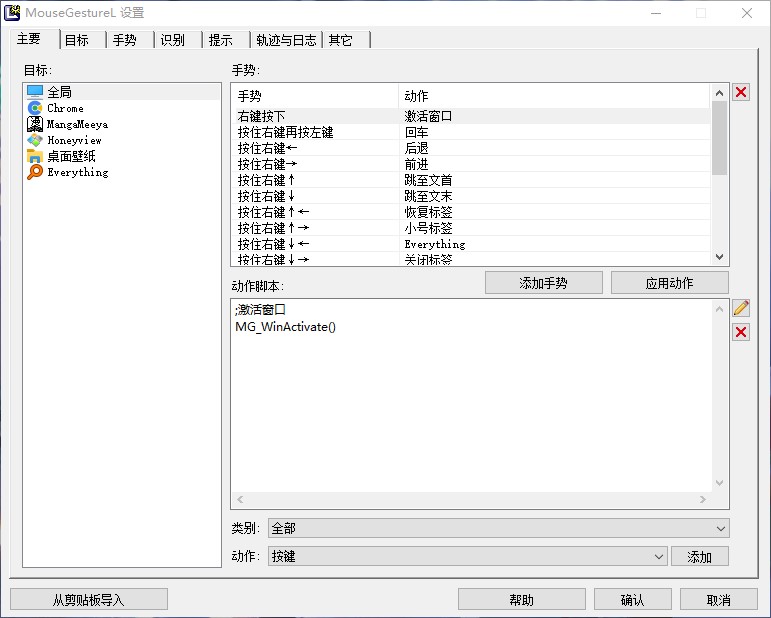Select the 全局 target icon

tap(35, 92)
